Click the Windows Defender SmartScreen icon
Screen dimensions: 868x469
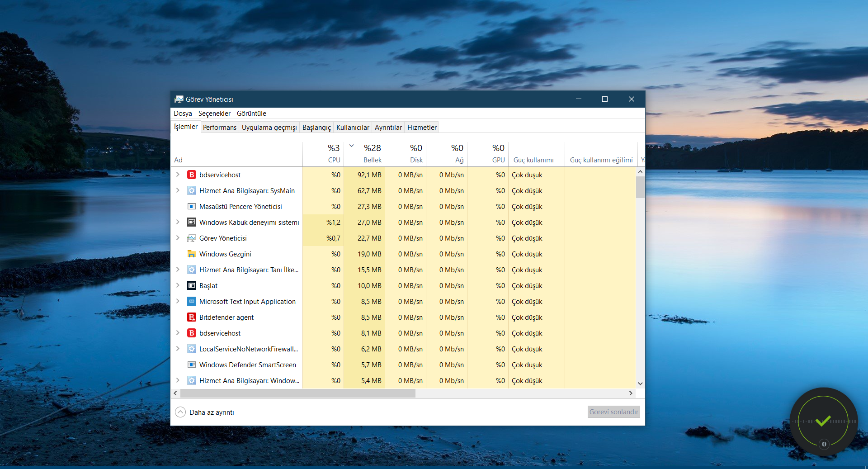(192, 365)
